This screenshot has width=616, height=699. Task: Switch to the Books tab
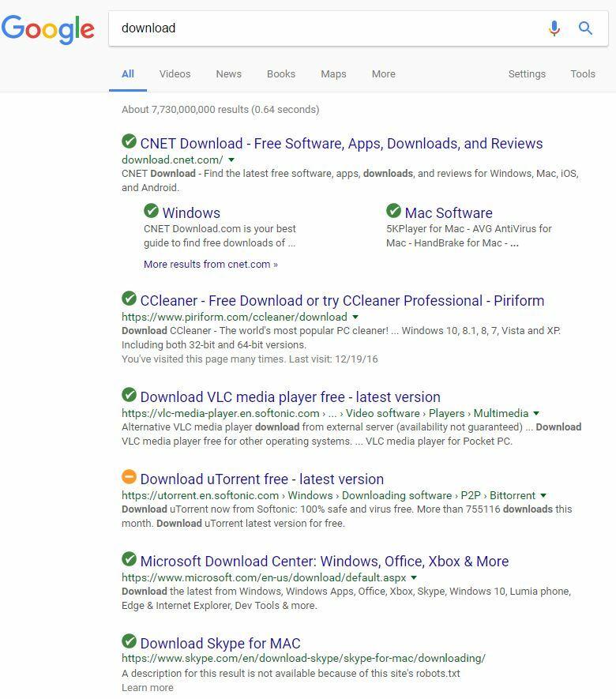[x=281, y=74]
